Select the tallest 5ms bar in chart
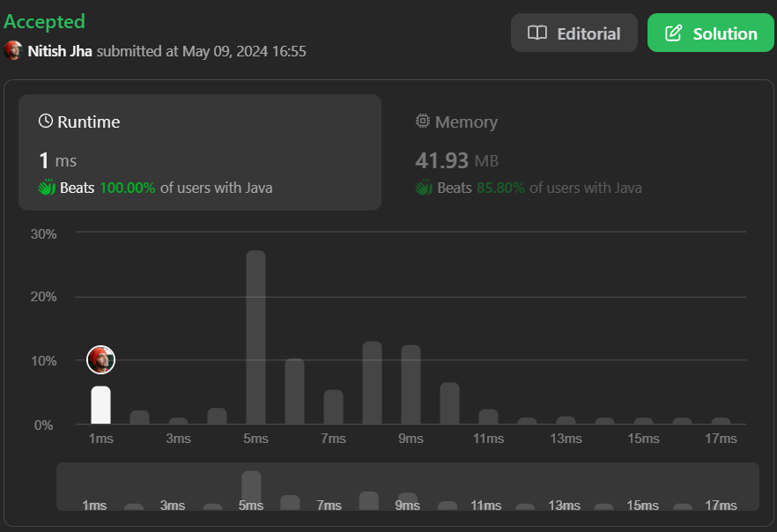777x532 pixels. 255,337
